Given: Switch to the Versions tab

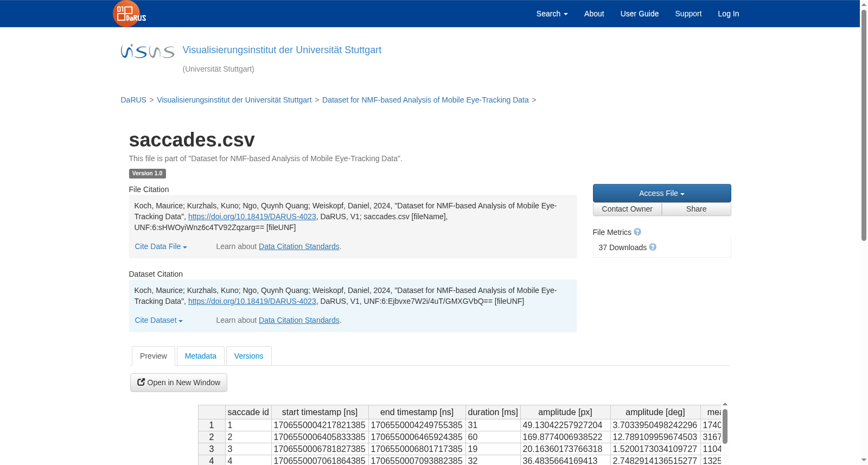Looking at the screenshot, I should pos(248,356).
